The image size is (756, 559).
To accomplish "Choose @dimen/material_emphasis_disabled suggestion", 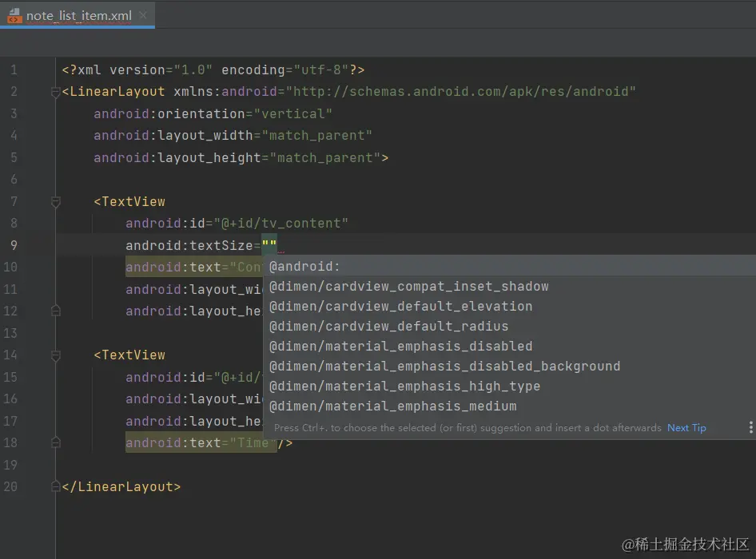I will [x=510, y=346].
